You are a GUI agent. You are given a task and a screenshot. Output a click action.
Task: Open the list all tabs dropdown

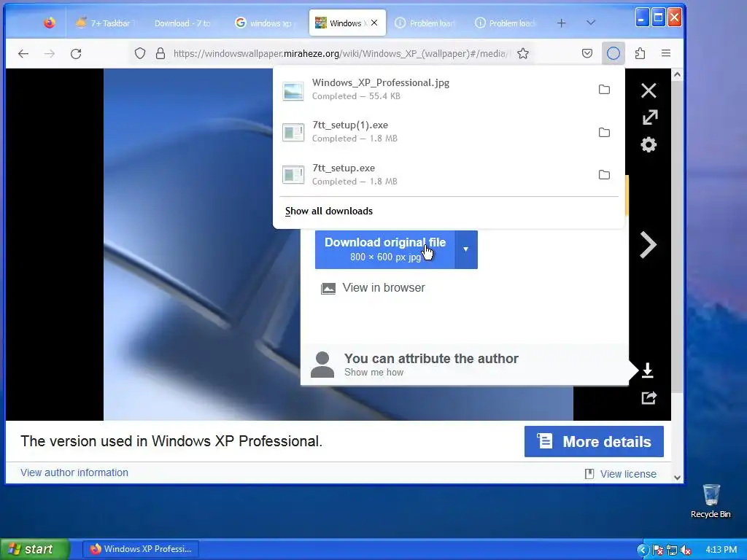point(591,23)
